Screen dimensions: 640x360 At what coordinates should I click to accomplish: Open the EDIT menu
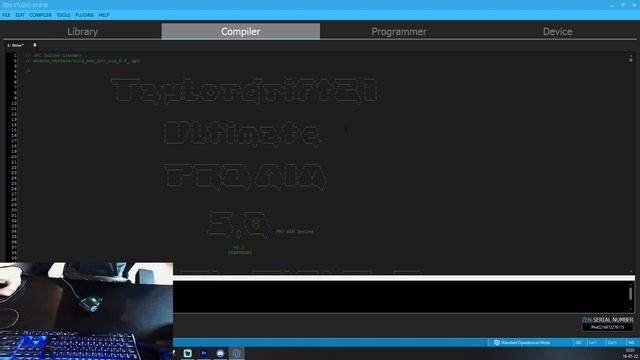[x=20, y=15]
